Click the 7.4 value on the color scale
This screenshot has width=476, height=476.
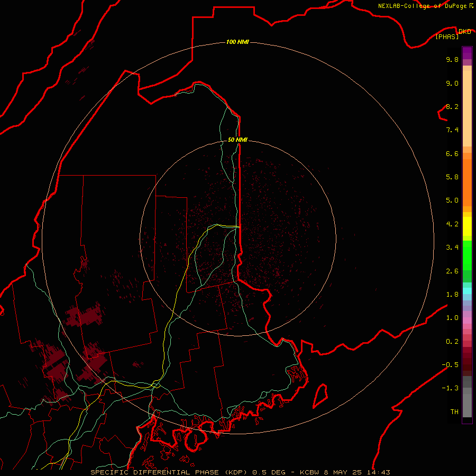(x=452, y=130)
